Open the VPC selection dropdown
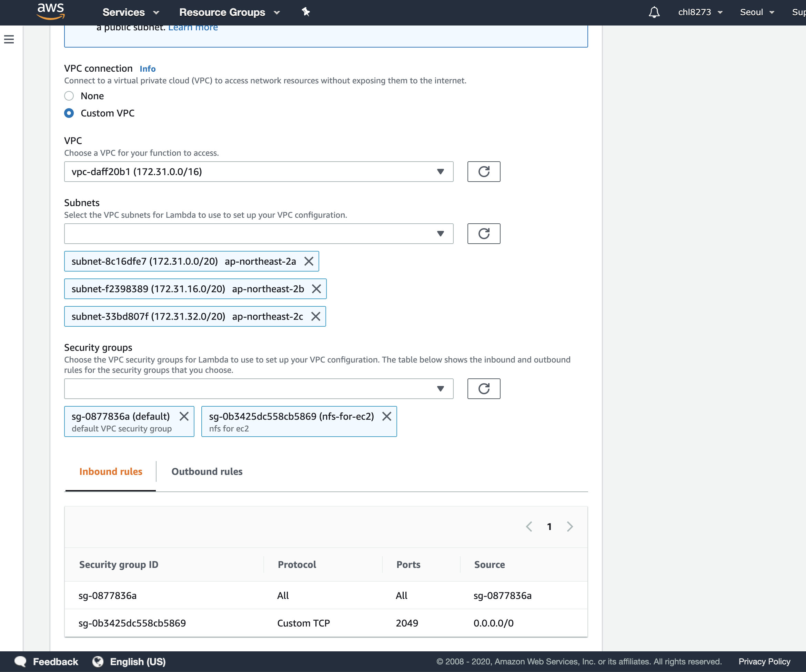 [258, 172]
